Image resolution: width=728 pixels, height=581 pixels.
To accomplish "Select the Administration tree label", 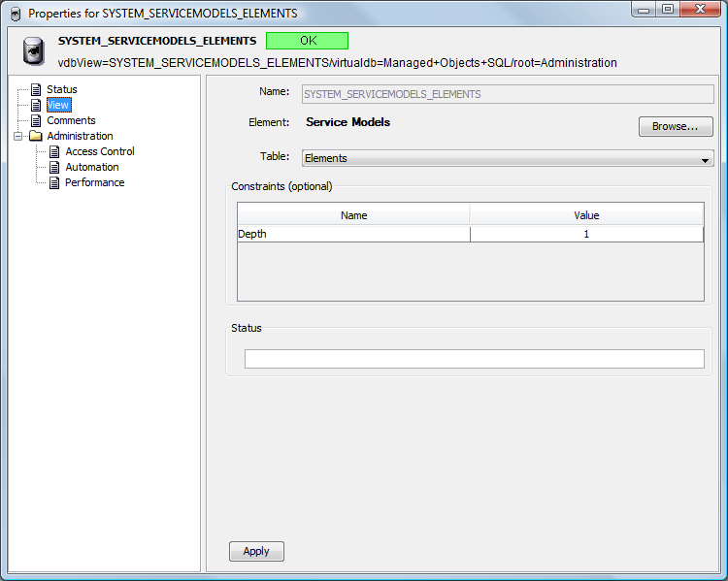I will 80,136.
